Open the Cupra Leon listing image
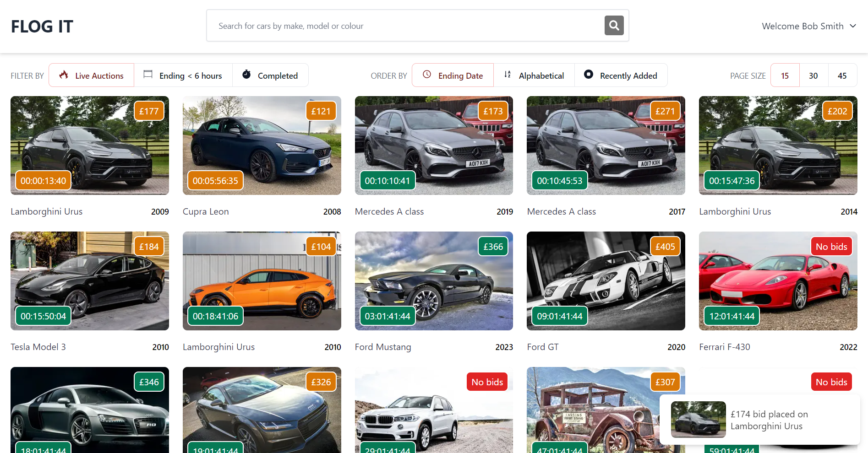 [x=262, y=146]
